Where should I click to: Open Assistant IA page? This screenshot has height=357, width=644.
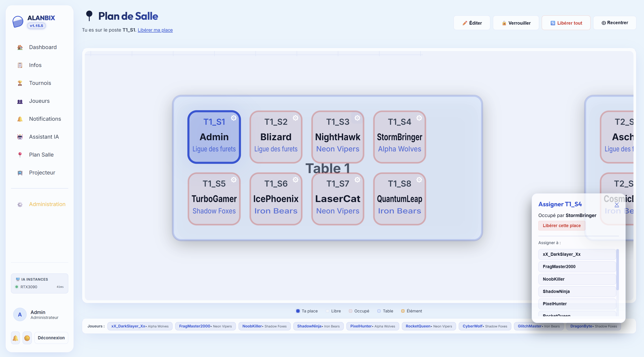point(40,137)
